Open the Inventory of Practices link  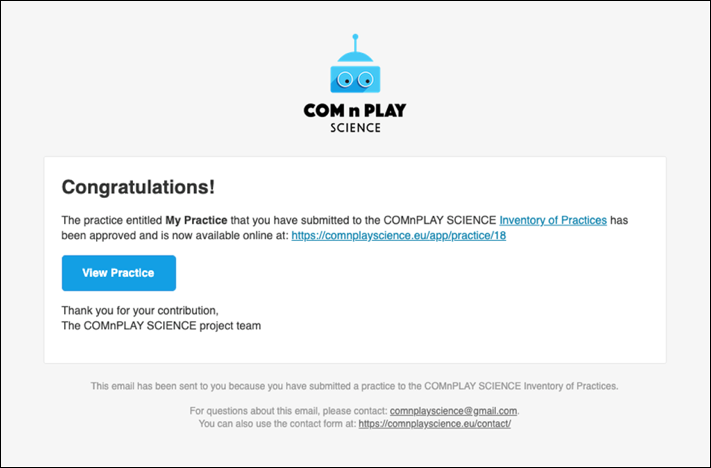(553, 220)
